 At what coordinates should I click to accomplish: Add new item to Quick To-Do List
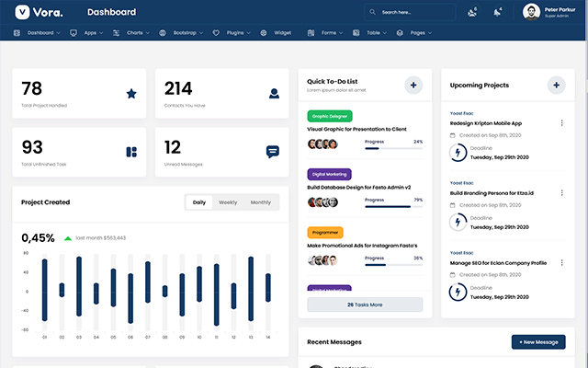point(413,86)
